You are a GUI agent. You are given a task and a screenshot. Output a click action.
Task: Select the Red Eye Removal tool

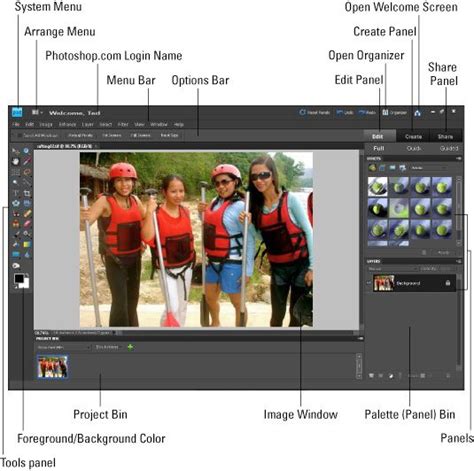(x=16, y=214)
